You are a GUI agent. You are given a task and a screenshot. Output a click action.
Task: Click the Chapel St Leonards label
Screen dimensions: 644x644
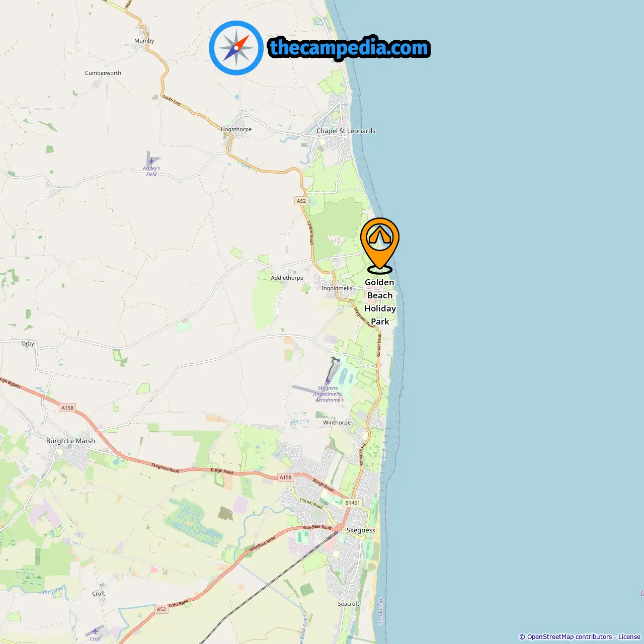coord(346,131)
